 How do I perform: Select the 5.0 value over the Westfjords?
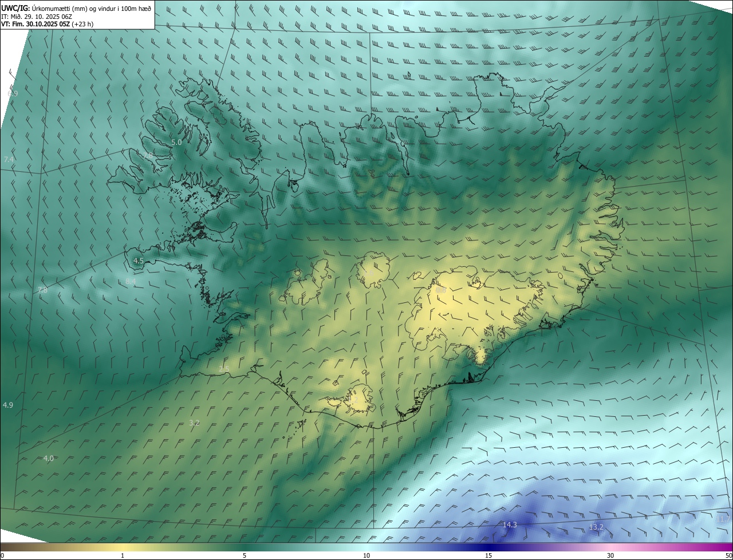[176, 142]
